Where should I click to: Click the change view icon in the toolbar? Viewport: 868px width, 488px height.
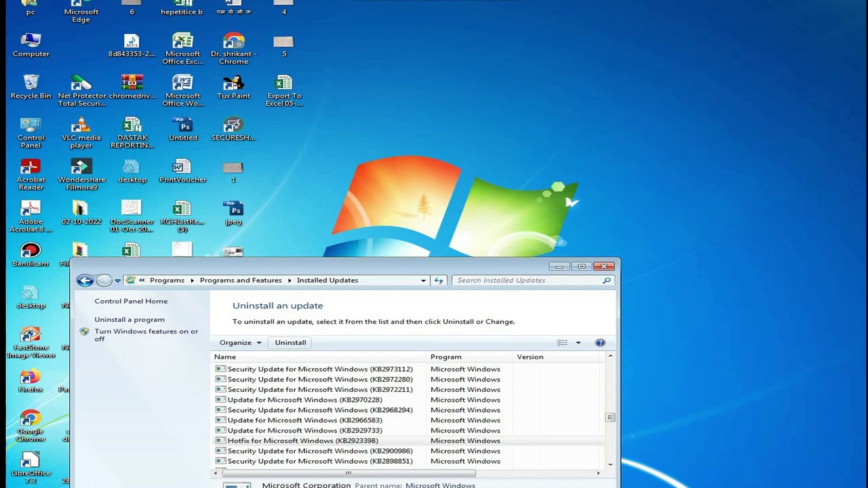pyautogui.click(x=562, y=343)
